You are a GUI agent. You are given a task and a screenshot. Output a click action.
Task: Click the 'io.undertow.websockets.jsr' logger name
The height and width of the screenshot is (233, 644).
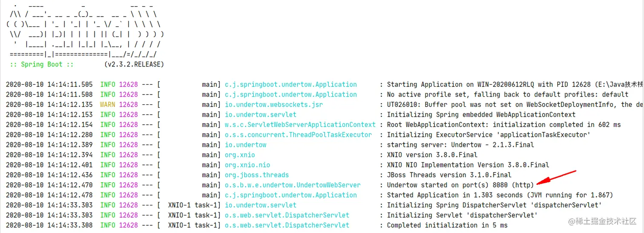tap(273, 104)
